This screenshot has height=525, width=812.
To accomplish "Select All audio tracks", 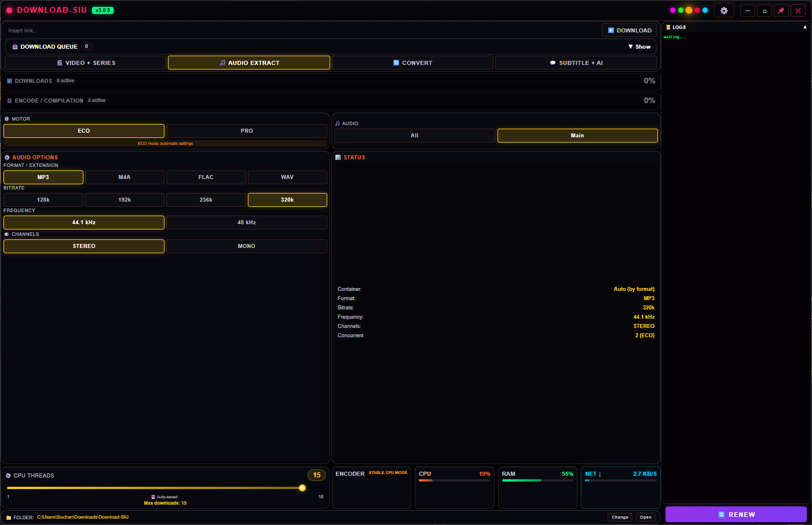I will tap(414, 136).
